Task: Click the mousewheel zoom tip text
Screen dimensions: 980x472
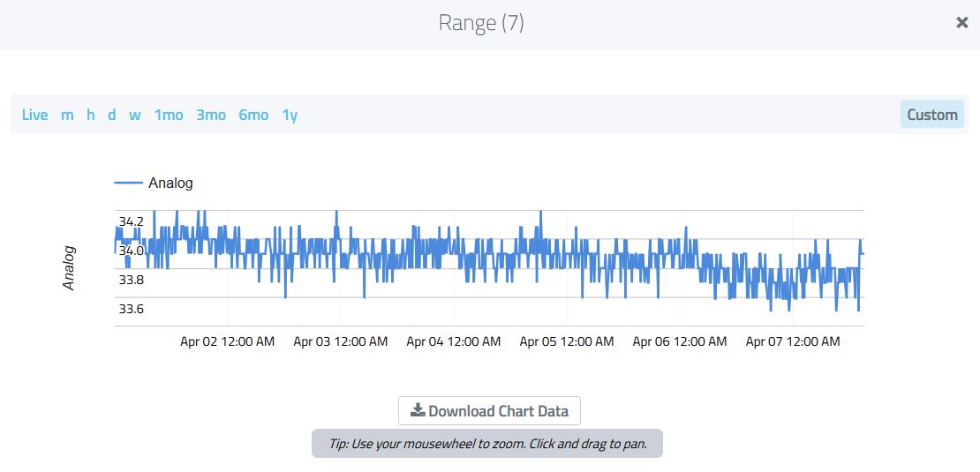Action: tap(487, 444)
